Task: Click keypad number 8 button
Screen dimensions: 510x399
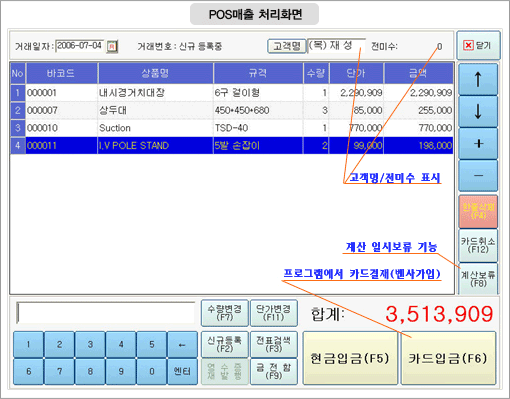Action: pyautogui.click(x=90, y=371)
